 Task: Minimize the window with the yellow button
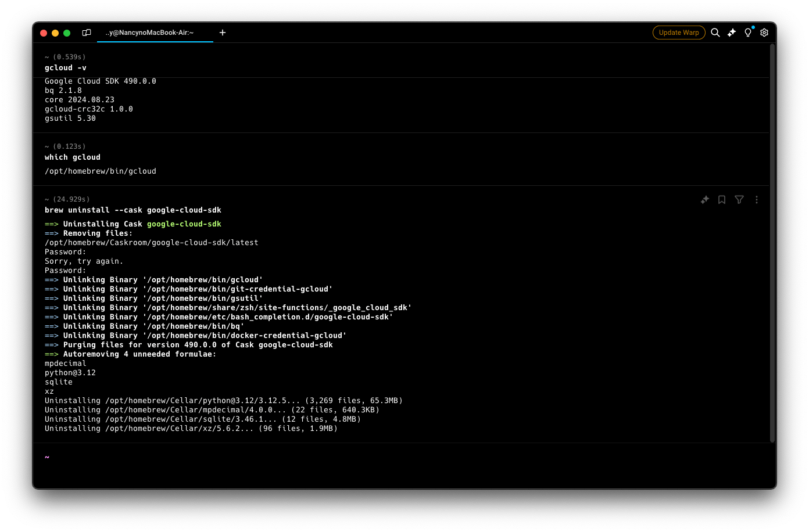(55, 33)
